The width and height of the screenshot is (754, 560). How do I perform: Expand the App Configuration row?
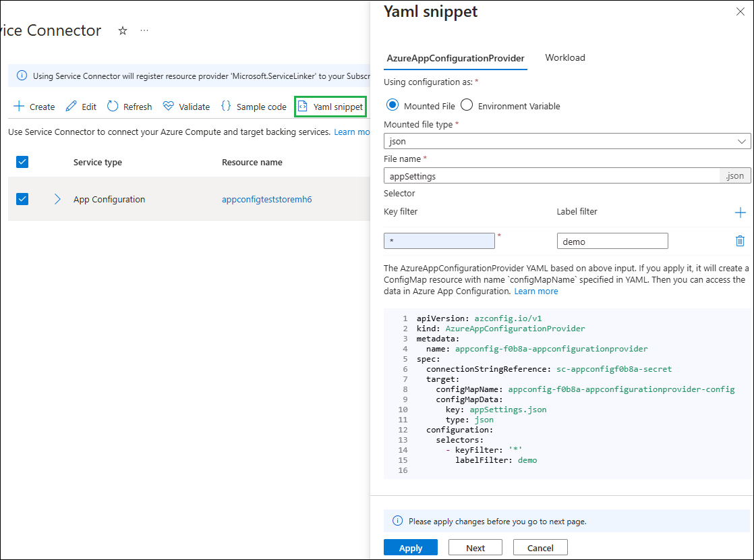pyautogui.click(x=57, y=199)
